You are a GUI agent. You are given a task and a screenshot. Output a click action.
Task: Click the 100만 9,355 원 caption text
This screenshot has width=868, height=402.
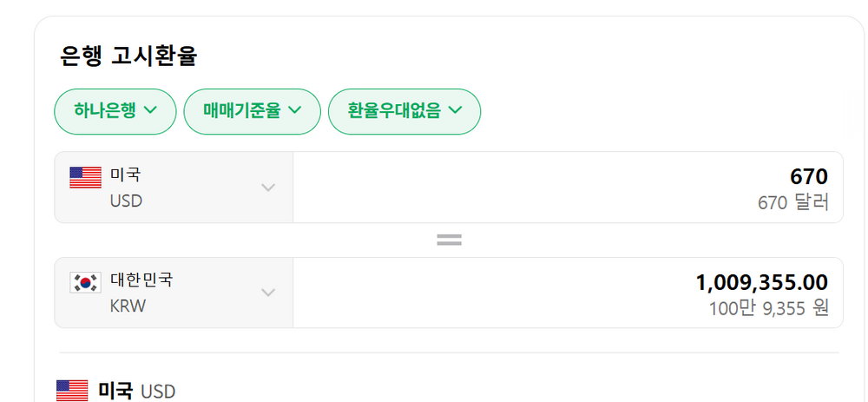pos(768,307)
